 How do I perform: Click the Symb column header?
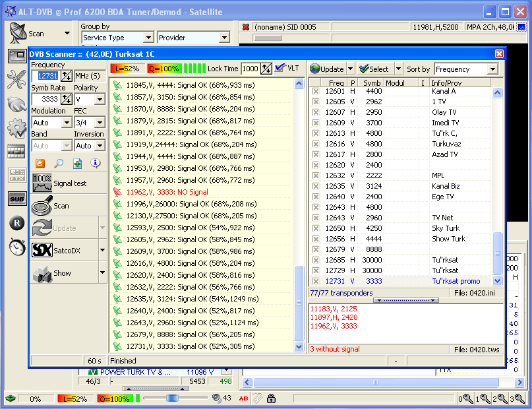point(370,83)
